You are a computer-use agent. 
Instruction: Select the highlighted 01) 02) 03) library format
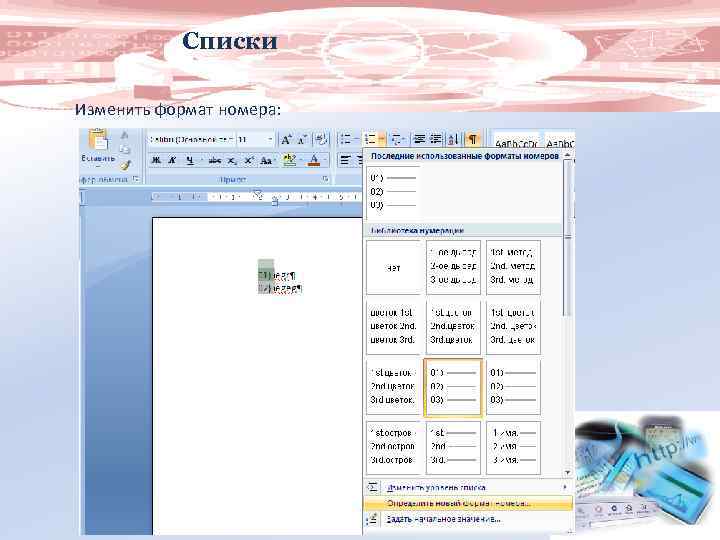pos(453,387)
